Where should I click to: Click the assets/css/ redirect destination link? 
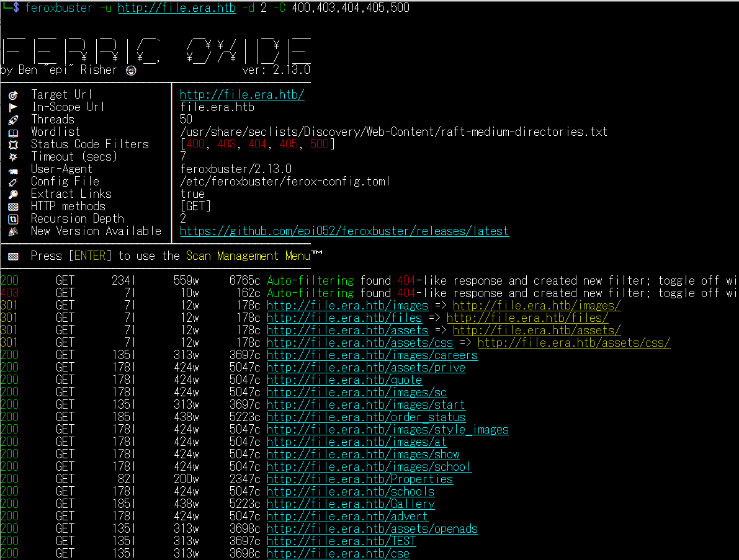574,343
